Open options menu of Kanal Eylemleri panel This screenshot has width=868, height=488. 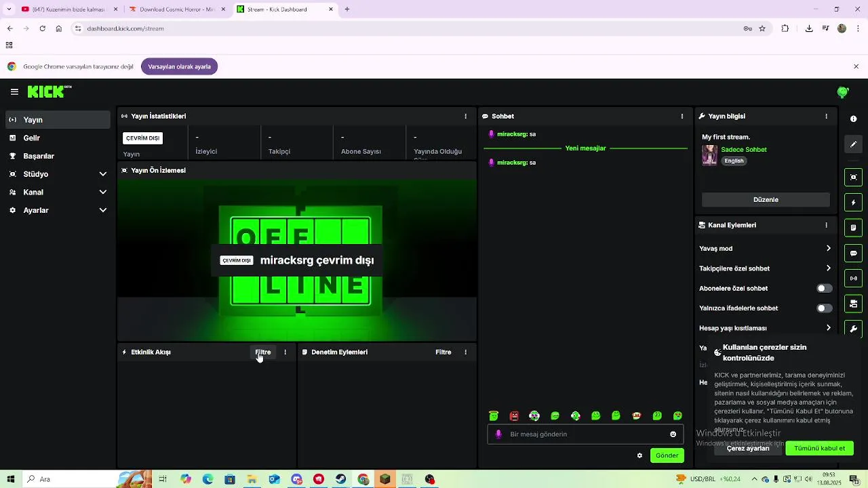[826, 225]
